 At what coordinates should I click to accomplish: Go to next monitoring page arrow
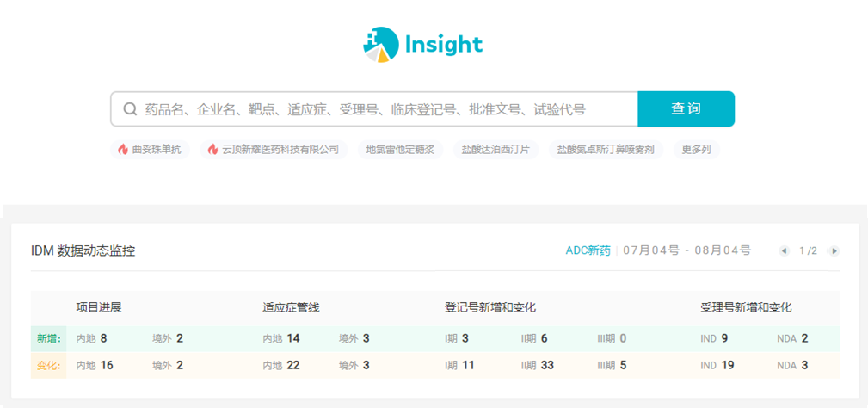point(834,250)
